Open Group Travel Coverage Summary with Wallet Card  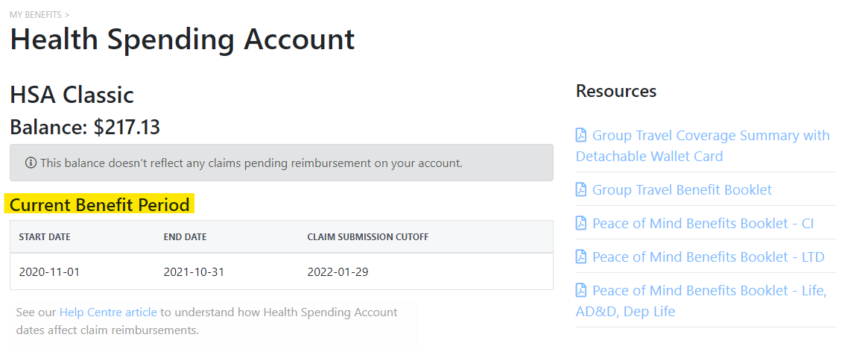click(x=710, y=136)
